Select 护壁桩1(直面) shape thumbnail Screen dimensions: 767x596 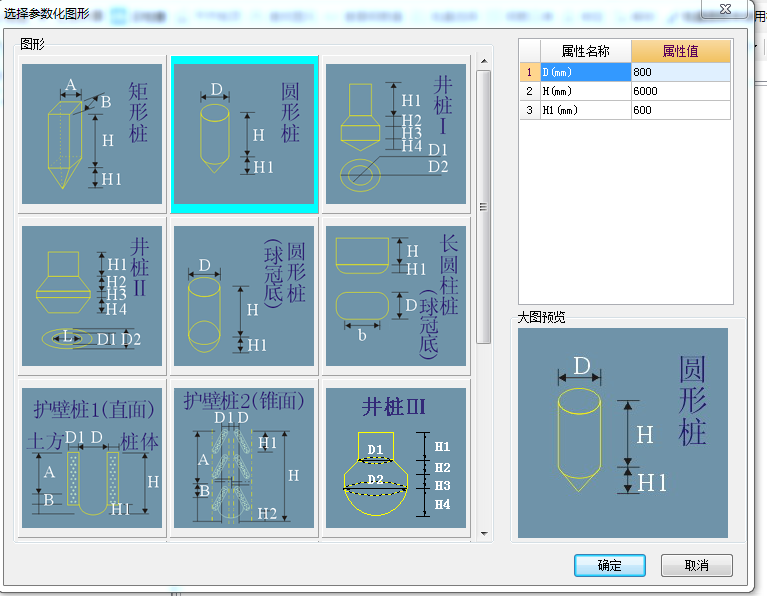(92, 458)
